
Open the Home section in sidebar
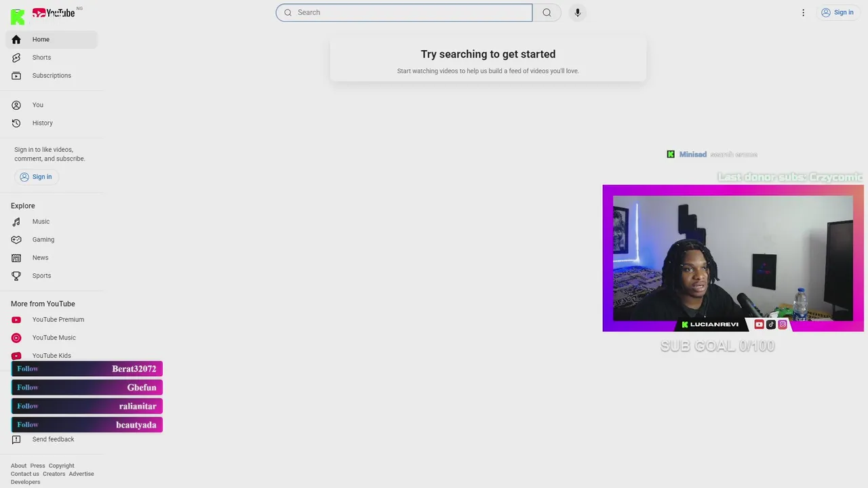tap(52, 39)
